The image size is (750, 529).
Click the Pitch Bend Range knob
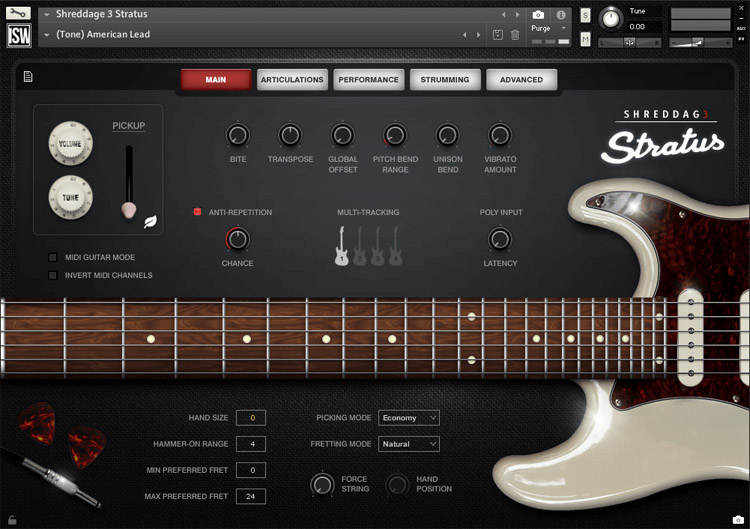click(395, 135)
